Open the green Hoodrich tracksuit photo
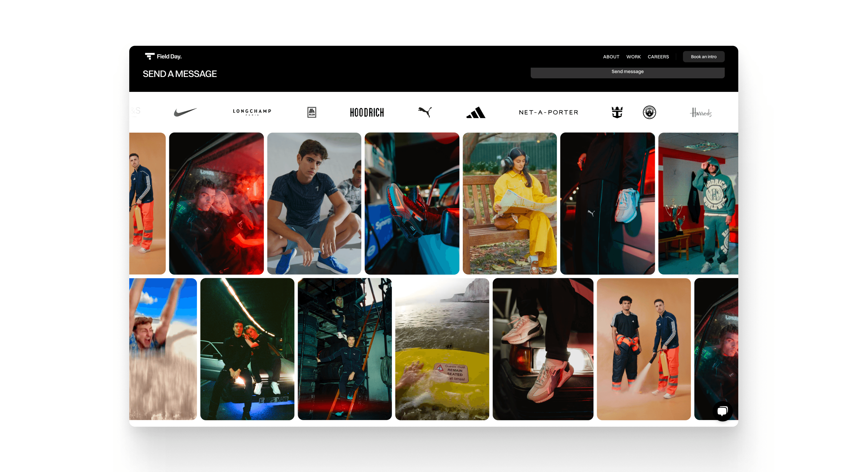The height and width of the screenshot is (472, 868). pyautogui.click(x=698, y=203)
